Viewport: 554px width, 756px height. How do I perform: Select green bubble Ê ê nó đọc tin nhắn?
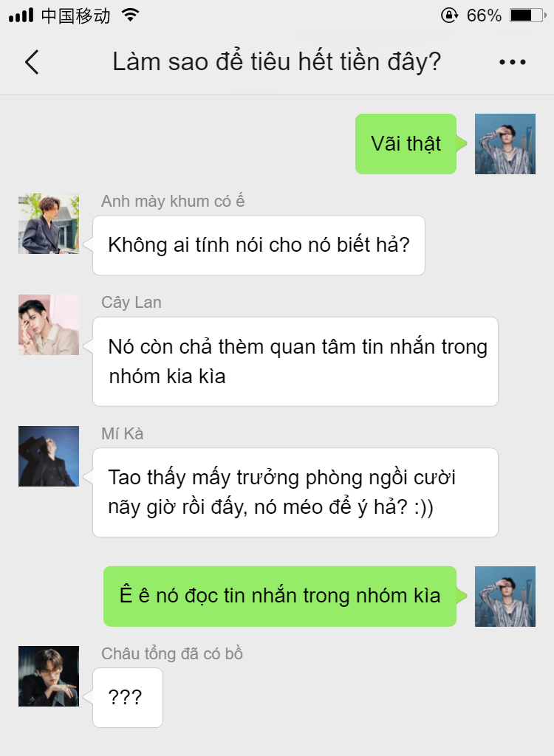280,597
